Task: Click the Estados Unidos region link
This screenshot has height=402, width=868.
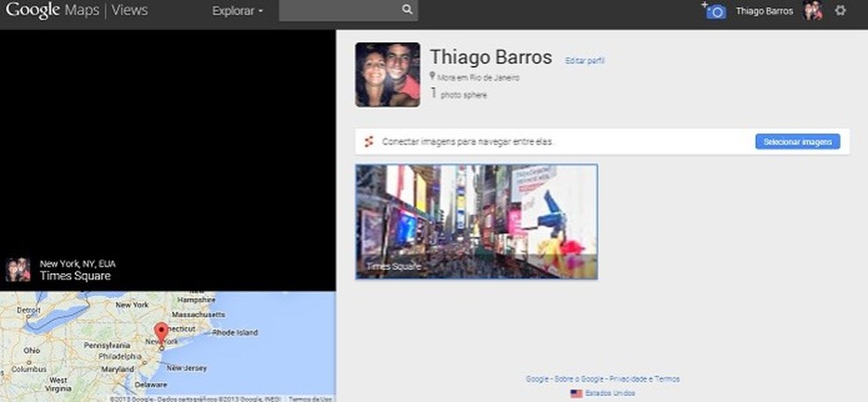Action: point(610,393)
